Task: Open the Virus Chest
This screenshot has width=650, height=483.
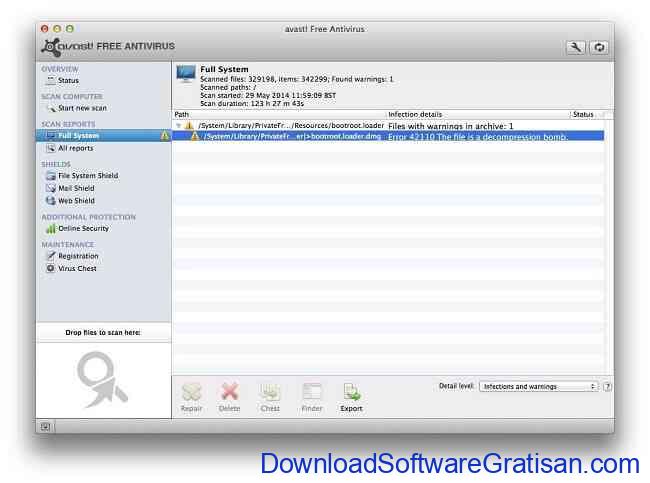Action: pyautogui.click(x=77, y=269)
